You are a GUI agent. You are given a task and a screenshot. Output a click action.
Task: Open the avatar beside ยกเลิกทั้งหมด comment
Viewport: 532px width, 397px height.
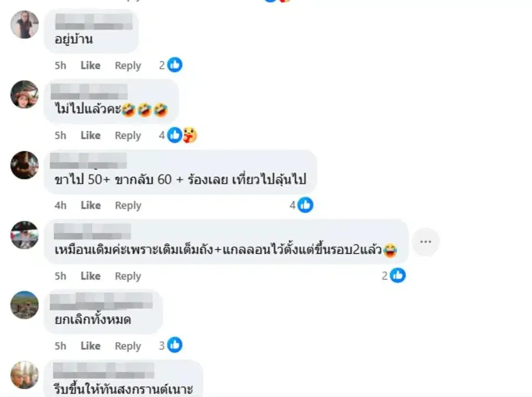click(x=24, y=305)
